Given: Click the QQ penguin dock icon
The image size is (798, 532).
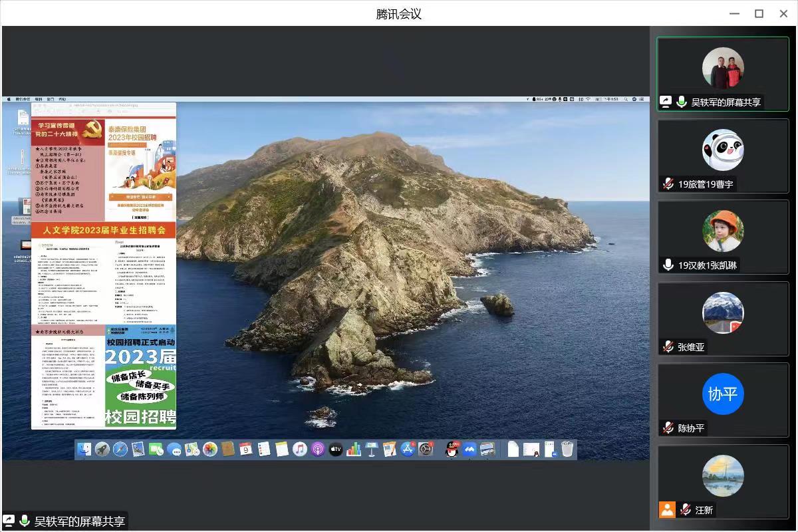Looking at the screenshot, I should click(452, 450).
